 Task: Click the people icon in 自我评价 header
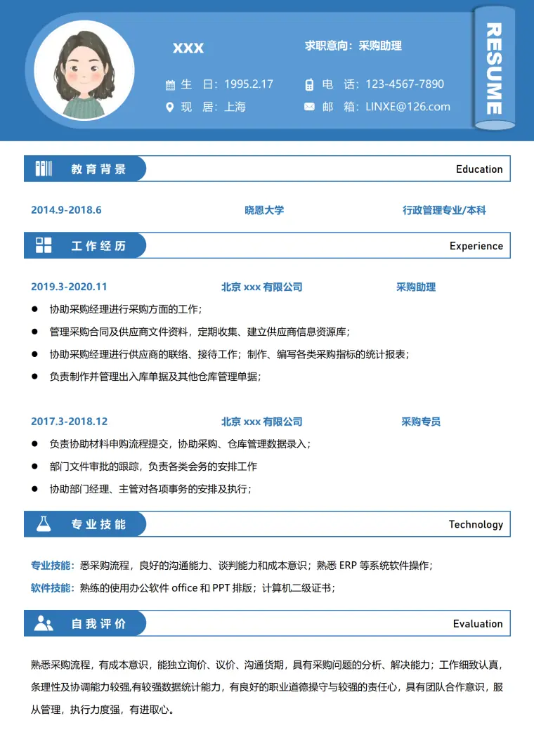[x=44, y=623]
